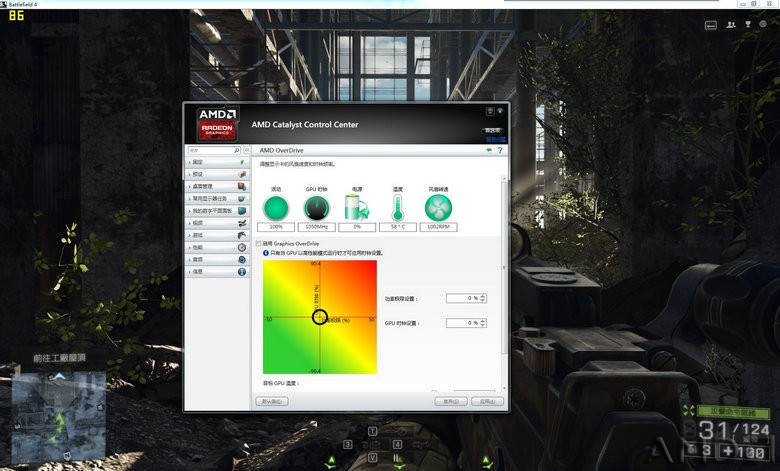Image resolution: width=780 pixels, height=471 pixels.
Task: Select the 1002RPM fan speed value
Action: click(438, 227)
